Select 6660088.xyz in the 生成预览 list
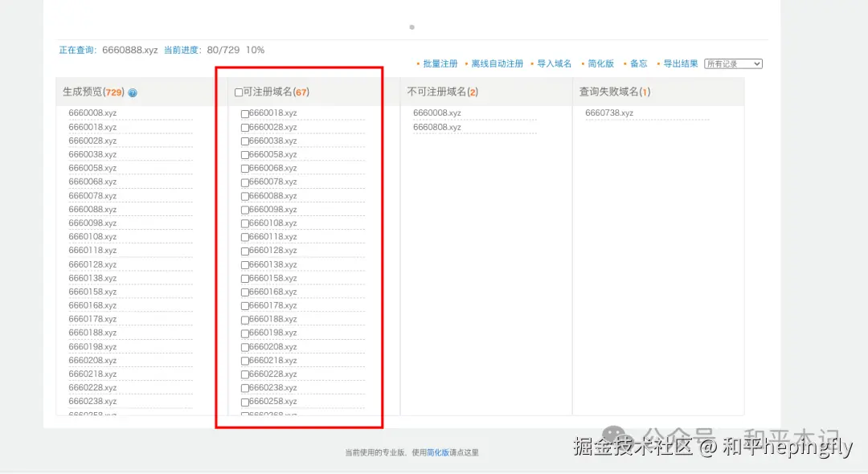This screenshot has height=474, width=868. 92,210
